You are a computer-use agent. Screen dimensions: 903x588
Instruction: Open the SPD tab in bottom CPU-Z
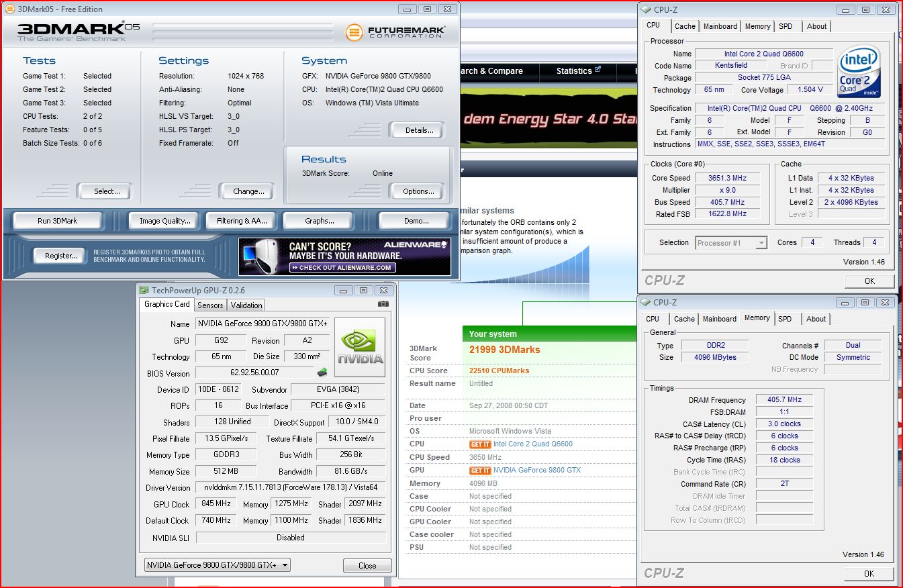click(x=786, y=319)
